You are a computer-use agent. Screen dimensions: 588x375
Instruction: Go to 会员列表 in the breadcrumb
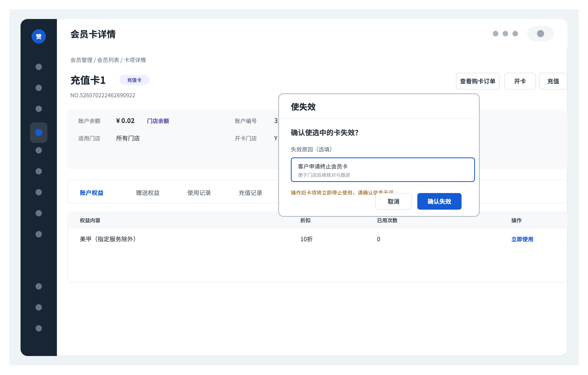[x=108, y=60]
